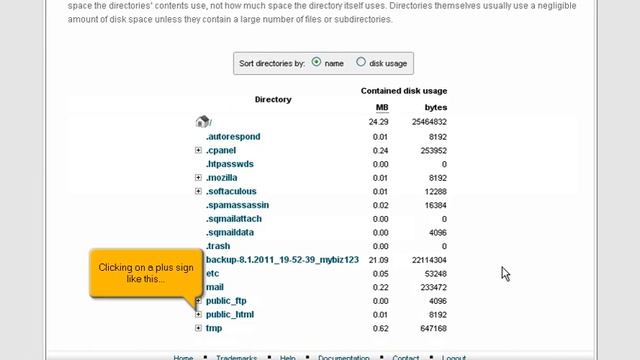The height and width of the screenshot is (360, 640).
Task: Open the mail directory link
Action: [x=215, y=287]
